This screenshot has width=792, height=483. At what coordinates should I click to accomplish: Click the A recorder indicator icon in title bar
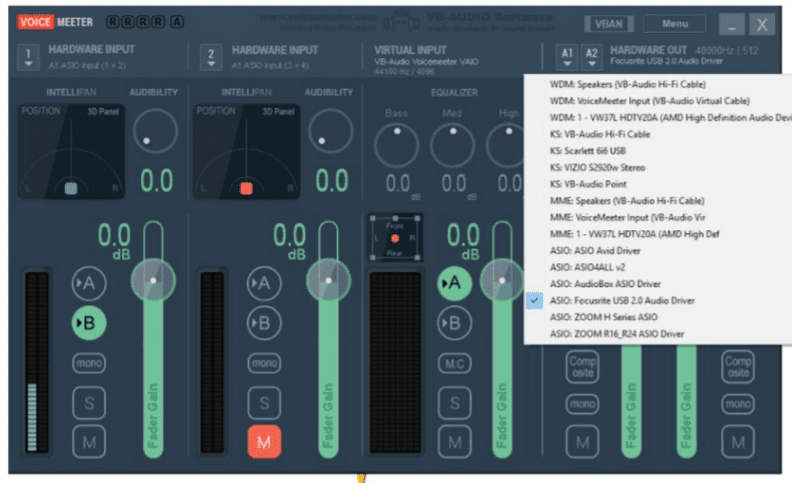[177, 22]
